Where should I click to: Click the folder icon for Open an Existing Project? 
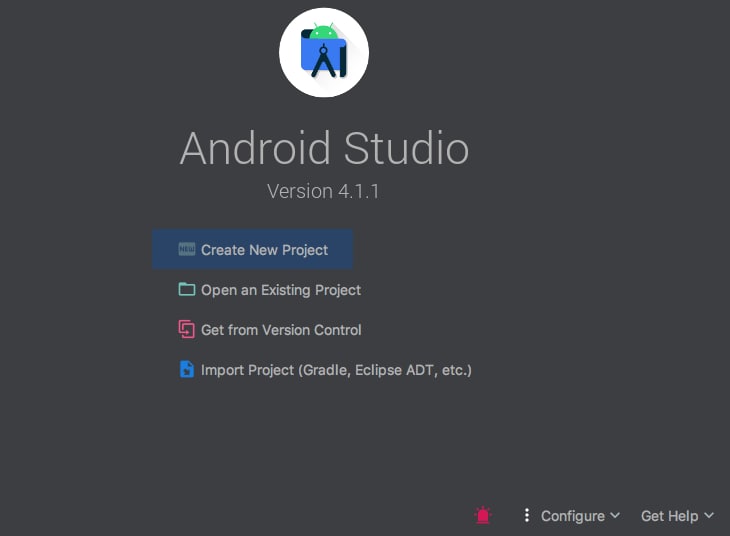(x=187, y=289)
